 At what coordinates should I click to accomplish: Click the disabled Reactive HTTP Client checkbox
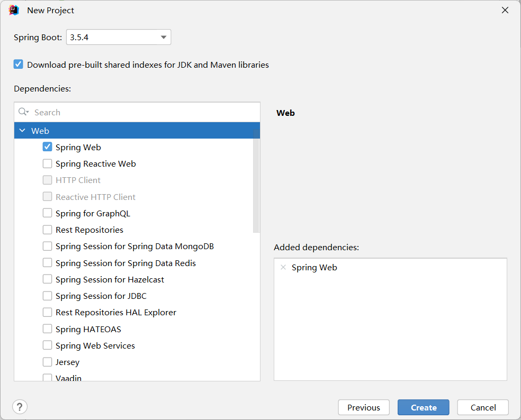[x=48, y=197]
